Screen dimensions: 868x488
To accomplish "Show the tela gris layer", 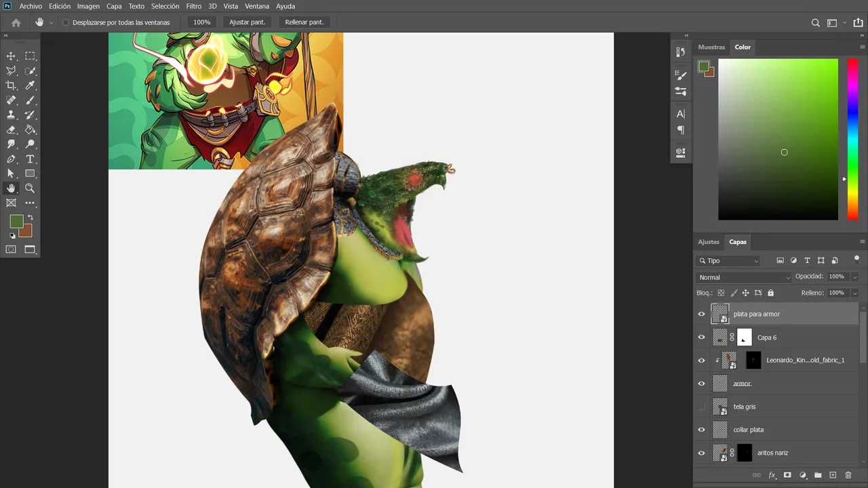I will (x=701, y=407).
